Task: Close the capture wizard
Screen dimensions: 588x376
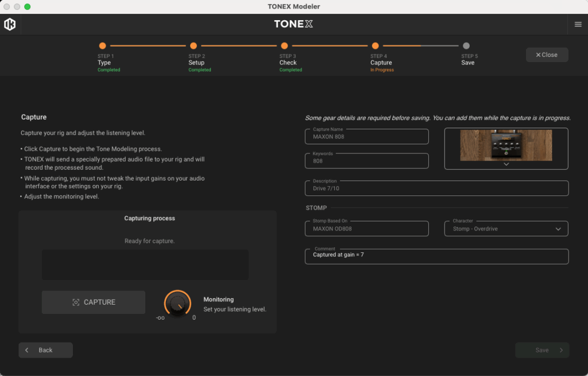Action: click(x=547, y=55)
